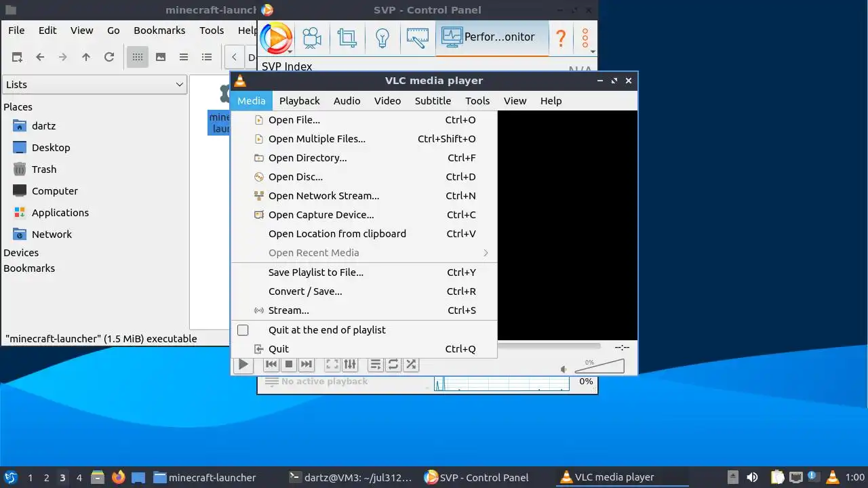Switch file manager to thumbnail view
Image resolution: width=868 pixels, height=488 pixels.
coord(161,57)
